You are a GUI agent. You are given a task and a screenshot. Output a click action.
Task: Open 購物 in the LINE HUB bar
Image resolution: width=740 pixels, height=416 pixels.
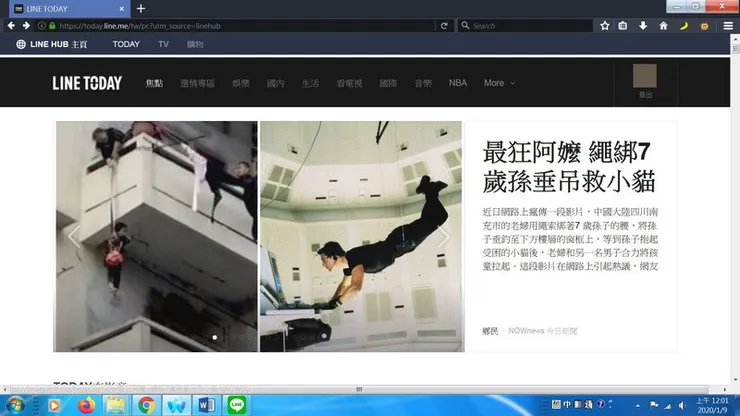tap(195, 44)
